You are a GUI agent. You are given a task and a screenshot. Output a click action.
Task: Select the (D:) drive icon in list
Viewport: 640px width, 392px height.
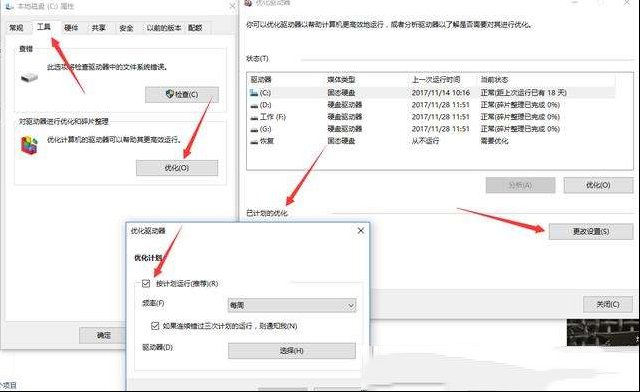pyautogui.click(x=254, y=105)
